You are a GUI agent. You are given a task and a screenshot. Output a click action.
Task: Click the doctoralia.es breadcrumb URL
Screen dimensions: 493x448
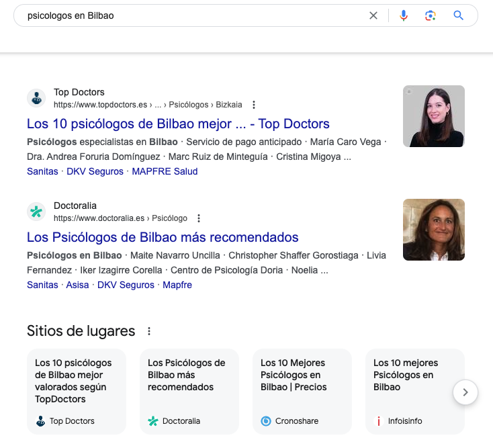120,218
